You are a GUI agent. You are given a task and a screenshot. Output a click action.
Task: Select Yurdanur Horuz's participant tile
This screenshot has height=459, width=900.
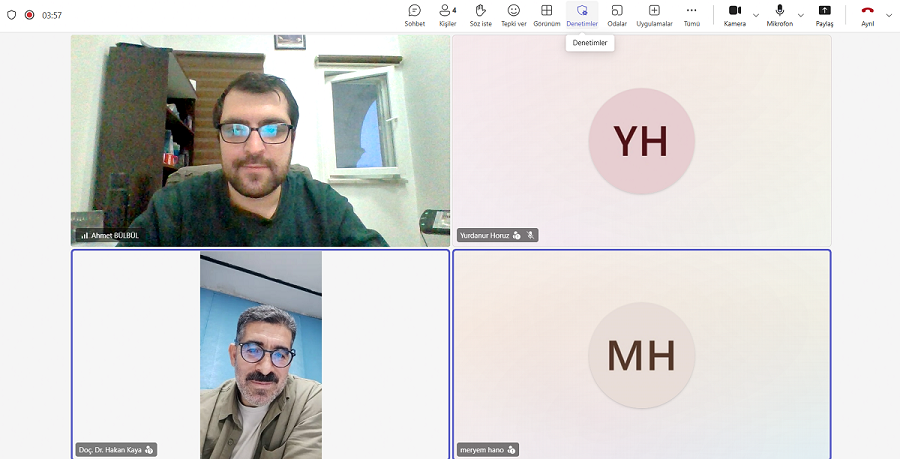point(641,140)
